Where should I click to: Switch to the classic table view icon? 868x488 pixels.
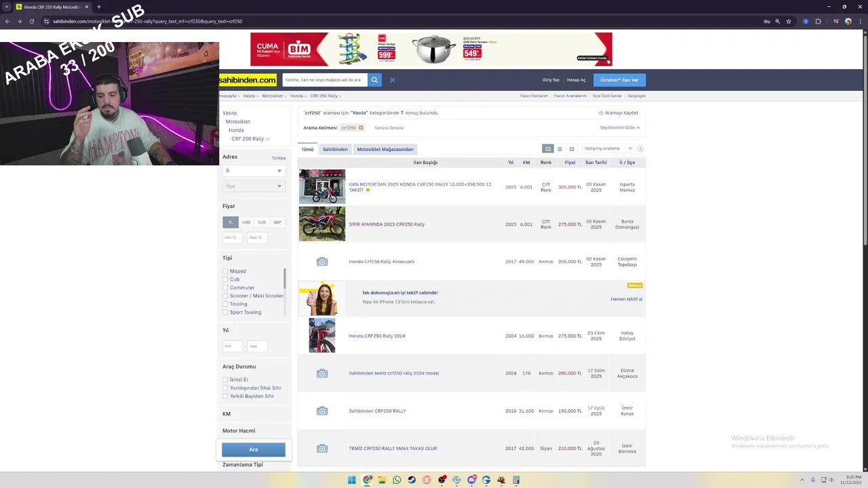[x=548, y=148]
